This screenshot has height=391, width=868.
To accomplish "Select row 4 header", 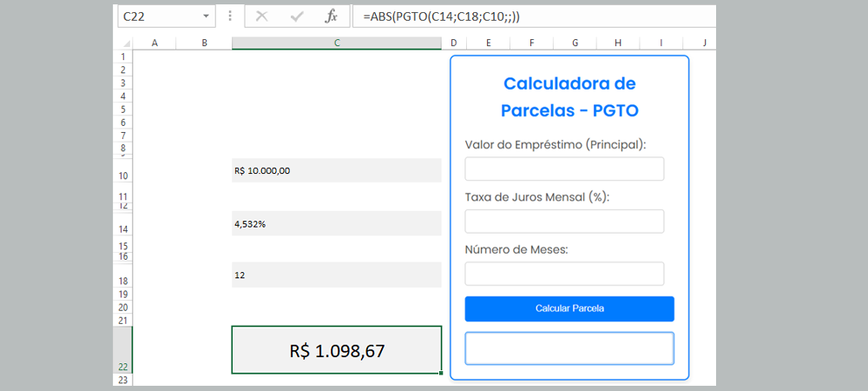I will pos(123,96).
